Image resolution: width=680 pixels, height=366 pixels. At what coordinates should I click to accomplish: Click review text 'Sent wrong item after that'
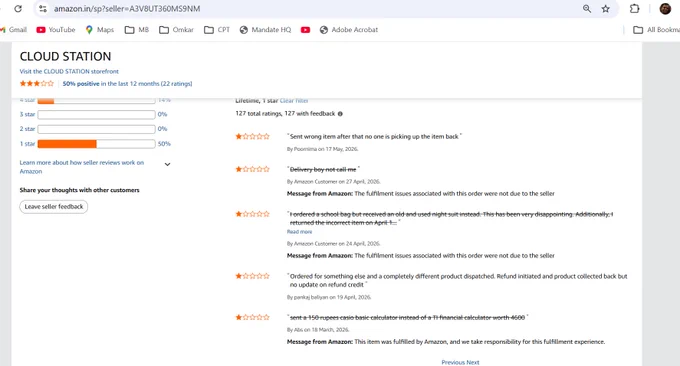(374, 137)
